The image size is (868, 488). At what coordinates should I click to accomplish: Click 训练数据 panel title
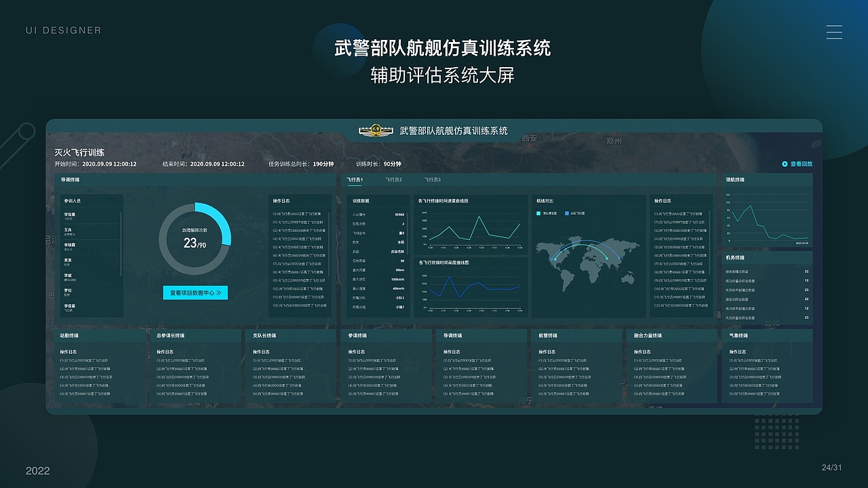tap(361, 201)
